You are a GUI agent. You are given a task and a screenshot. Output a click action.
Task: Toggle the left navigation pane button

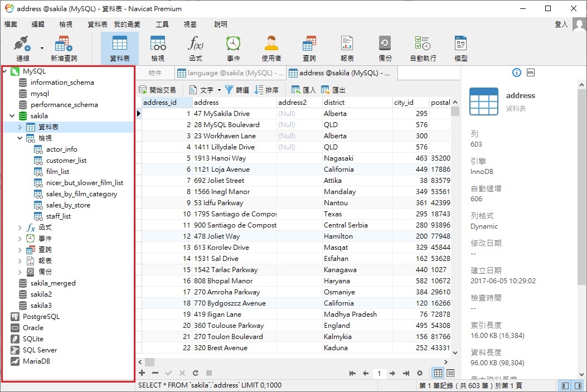[565, 385]
